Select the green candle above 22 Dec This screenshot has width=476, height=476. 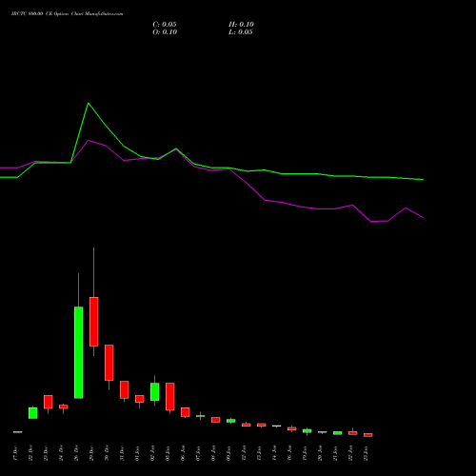click(x=33, y=413)
